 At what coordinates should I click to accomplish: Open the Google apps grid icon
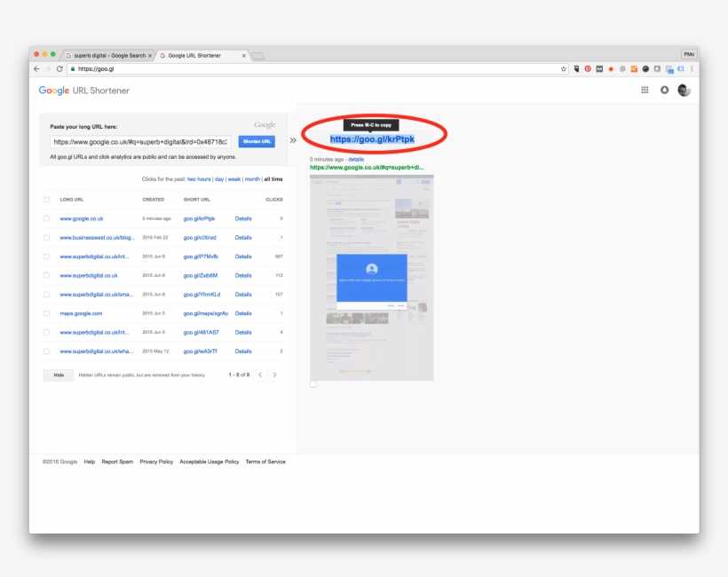[x=645, y=90]
